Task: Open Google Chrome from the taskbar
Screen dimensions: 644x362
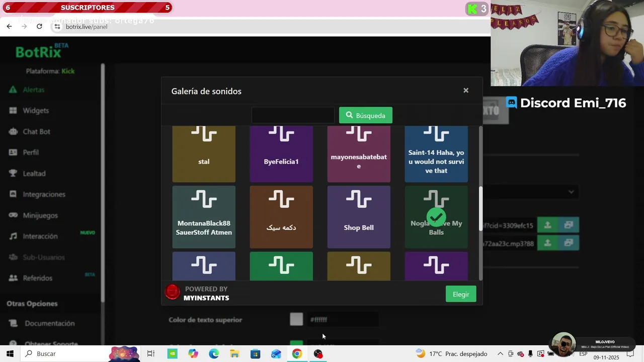Action: click(x=297, y=354)
